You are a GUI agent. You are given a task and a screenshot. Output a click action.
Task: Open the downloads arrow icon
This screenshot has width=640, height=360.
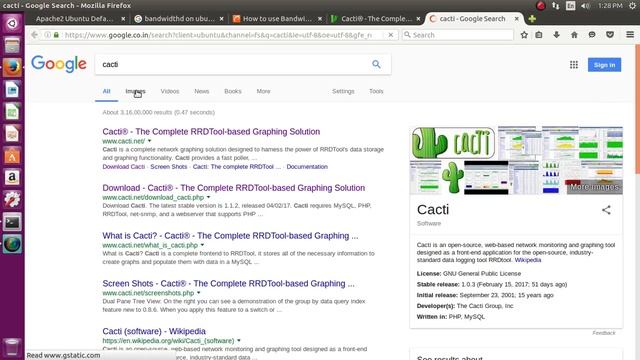click(x=556, y=35)
